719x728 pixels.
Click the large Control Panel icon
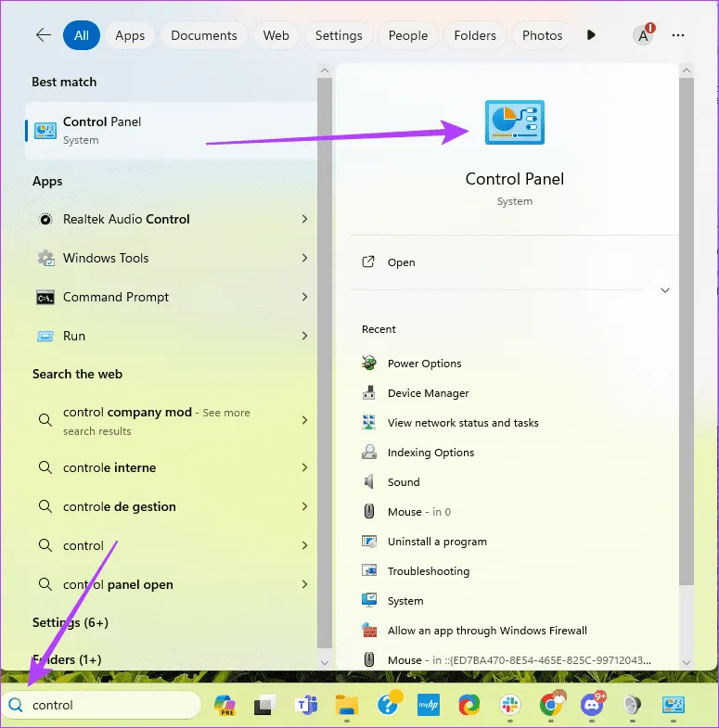click(x=515, y=122)
